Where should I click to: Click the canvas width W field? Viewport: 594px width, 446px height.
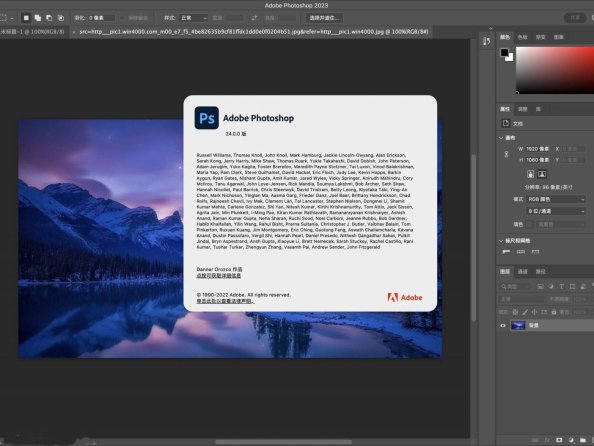[x=537, y=149]
